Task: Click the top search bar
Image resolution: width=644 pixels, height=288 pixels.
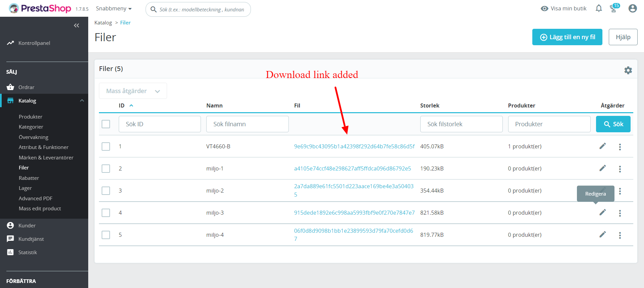Action: 198,9
